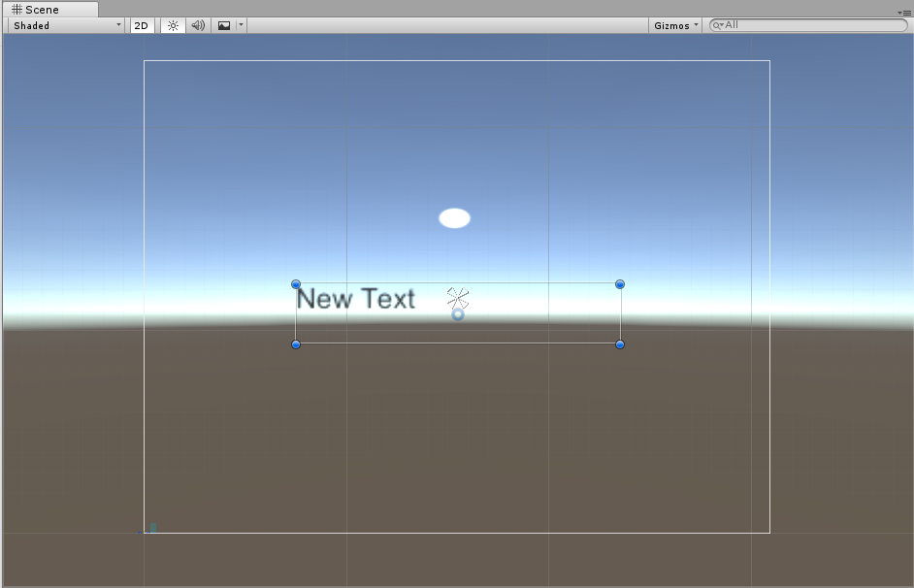Select the bottom-right blue resize handle
This screenshot has width=914, height=588.
coord(620,344)
